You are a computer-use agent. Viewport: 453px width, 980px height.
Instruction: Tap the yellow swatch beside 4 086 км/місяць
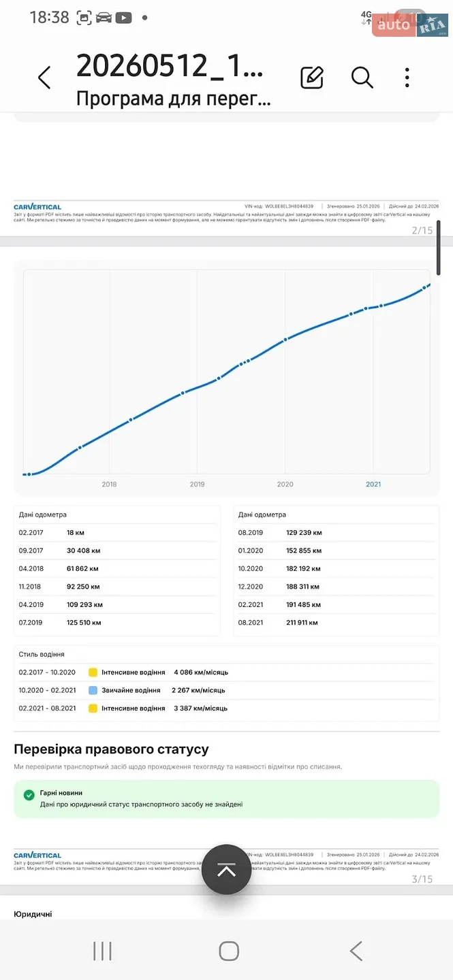tap(93, 672)
